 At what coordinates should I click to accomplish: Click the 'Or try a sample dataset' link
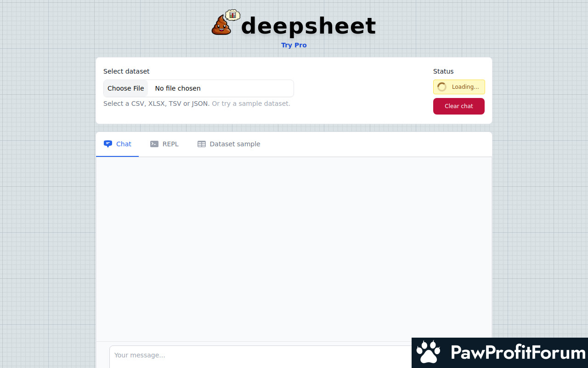pyautogui.click(x=251, y=103)
